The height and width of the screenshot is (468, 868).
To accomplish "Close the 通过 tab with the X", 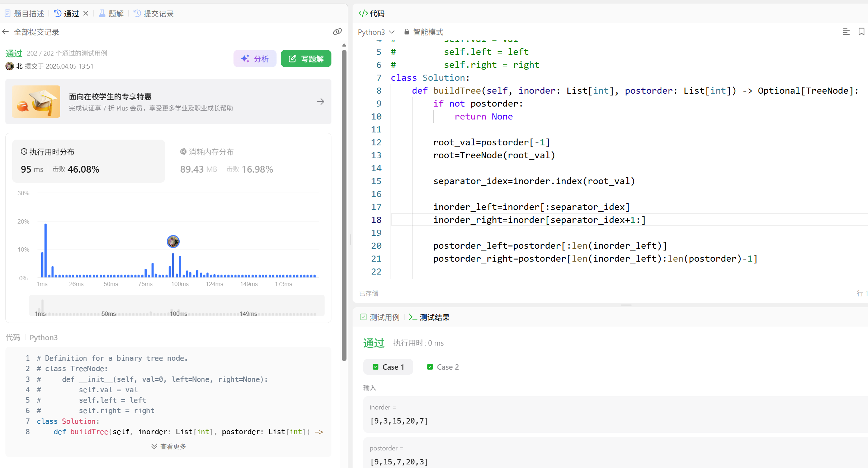I will (86, 14).
